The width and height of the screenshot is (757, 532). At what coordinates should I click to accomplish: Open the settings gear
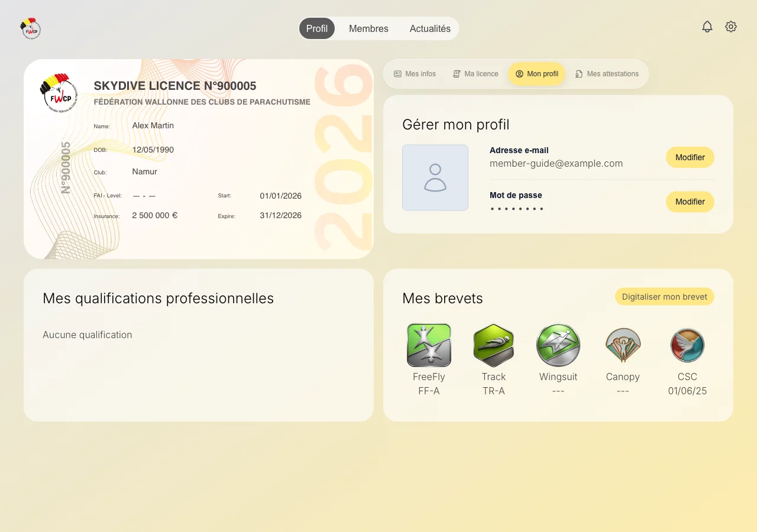coord(731,27)
